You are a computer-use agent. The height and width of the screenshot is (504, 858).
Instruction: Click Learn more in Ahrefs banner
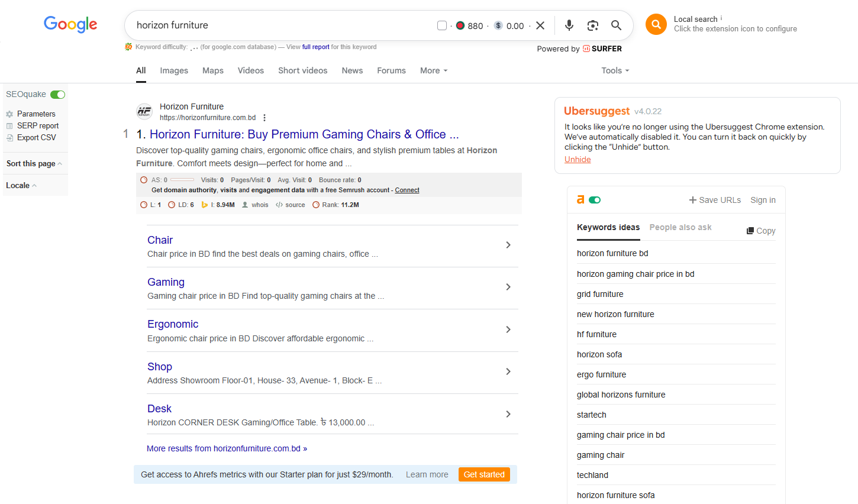(x=427, y=474)
